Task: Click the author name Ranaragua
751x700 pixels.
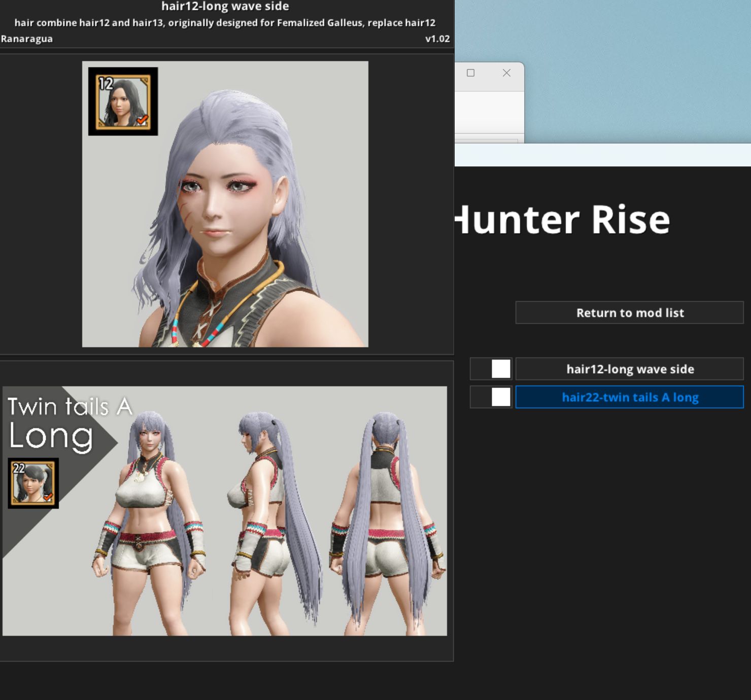Action: click(27, 39)
